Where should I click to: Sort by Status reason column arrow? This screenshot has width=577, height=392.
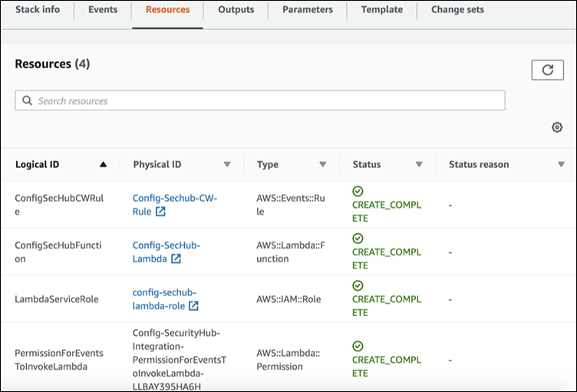(x=561, y=164)
